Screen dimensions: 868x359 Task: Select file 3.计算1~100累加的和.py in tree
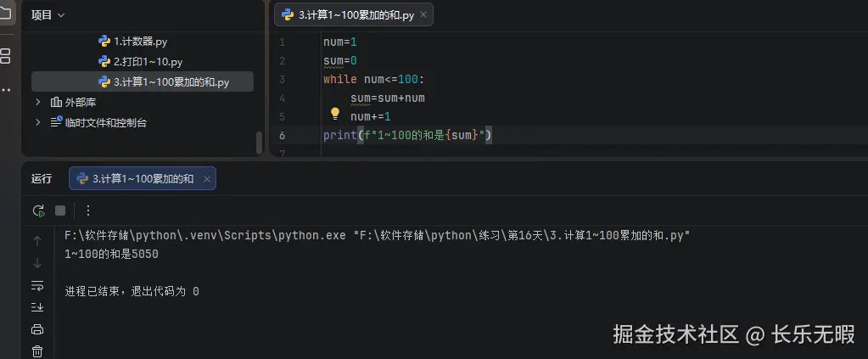(143, 82)
